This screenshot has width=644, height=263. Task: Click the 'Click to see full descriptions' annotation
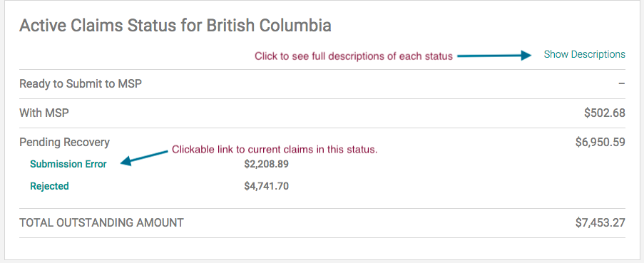tap(354, 56)
